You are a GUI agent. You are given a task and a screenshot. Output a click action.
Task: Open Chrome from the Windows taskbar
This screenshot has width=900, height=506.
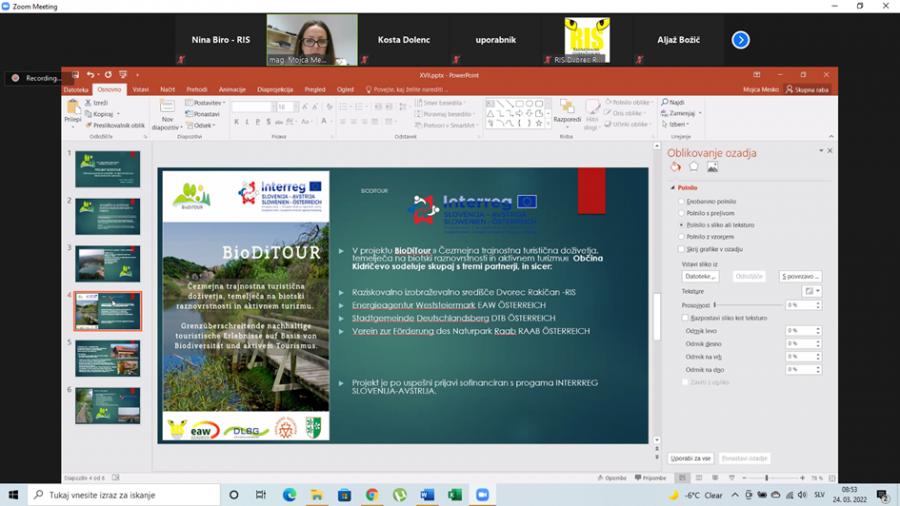372,495
